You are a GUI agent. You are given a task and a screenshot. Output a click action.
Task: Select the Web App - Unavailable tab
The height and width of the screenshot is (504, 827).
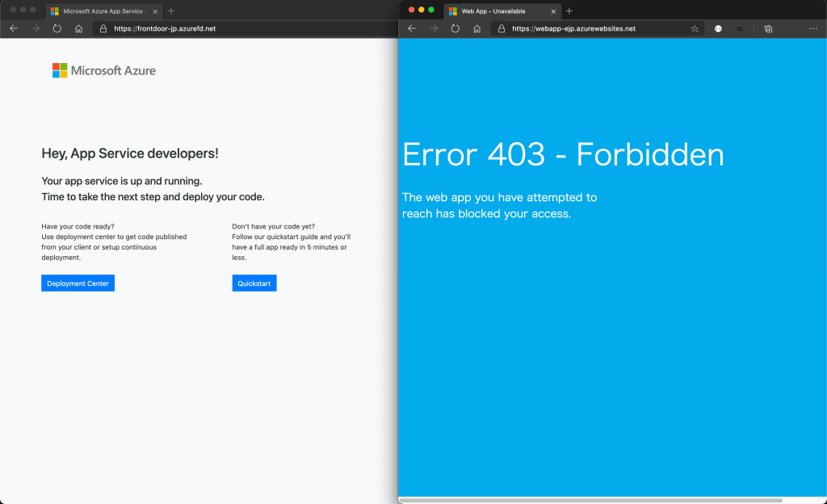click(493, 11)
